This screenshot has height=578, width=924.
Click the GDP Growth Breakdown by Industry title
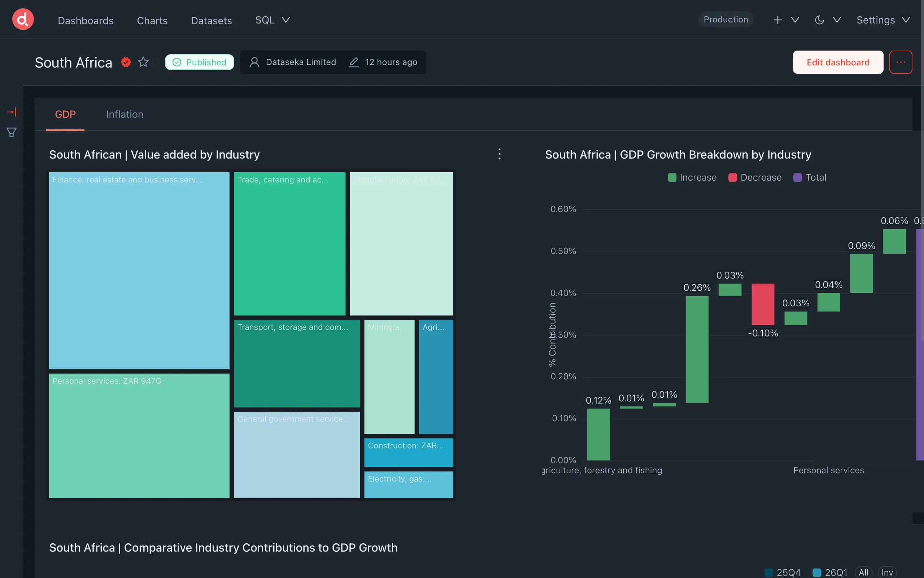[x=678, y=155]
